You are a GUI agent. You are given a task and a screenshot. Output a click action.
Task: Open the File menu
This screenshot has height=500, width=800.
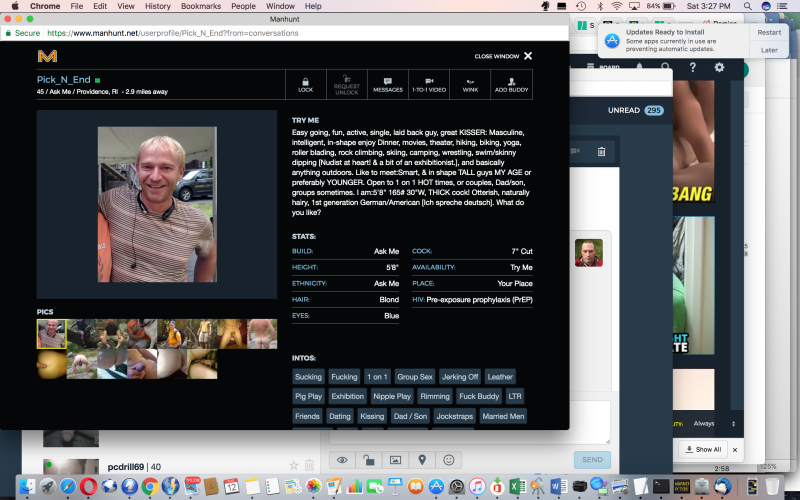point(77,6)
